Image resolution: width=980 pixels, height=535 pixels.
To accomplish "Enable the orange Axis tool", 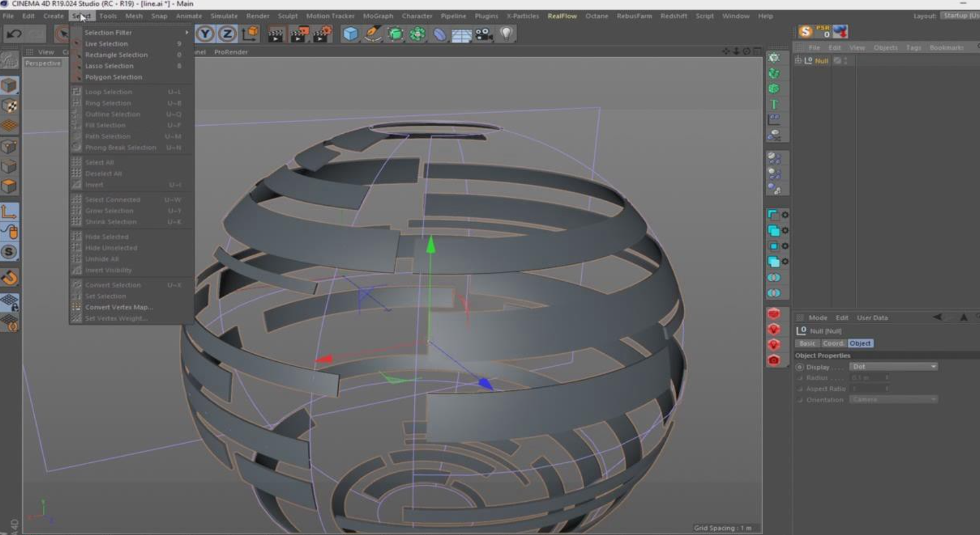I will [x=9, y=213].
